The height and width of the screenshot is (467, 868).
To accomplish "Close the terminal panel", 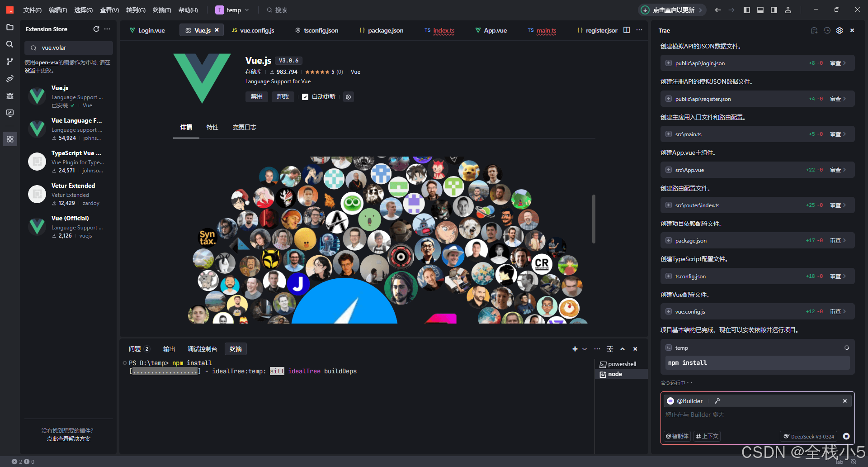I will pos(635,349).
